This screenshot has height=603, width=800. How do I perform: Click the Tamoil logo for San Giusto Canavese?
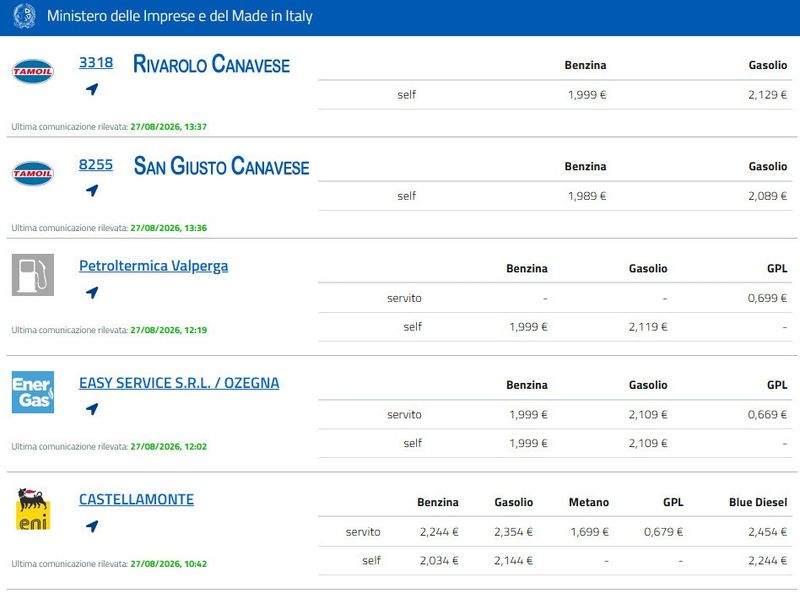[33, 173]
